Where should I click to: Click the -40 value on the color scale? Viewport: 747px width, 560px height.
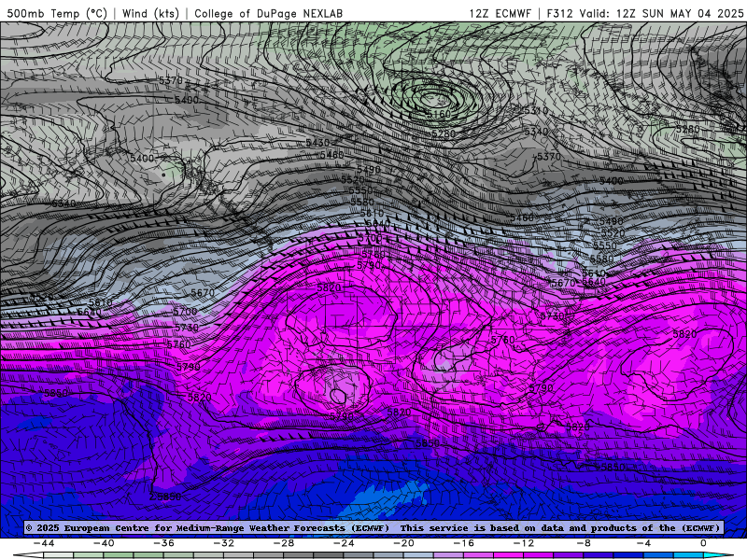point(104,543)
